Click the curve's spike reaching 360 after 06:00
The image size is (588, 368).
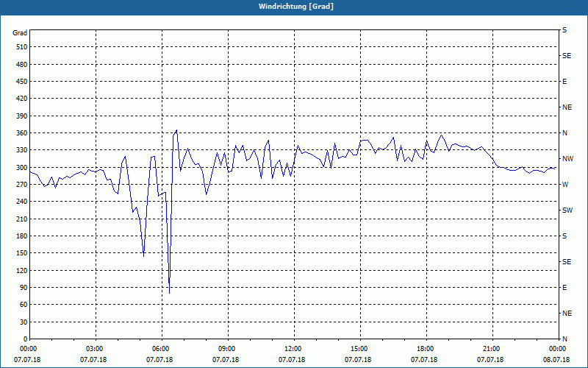pos(176,130)
